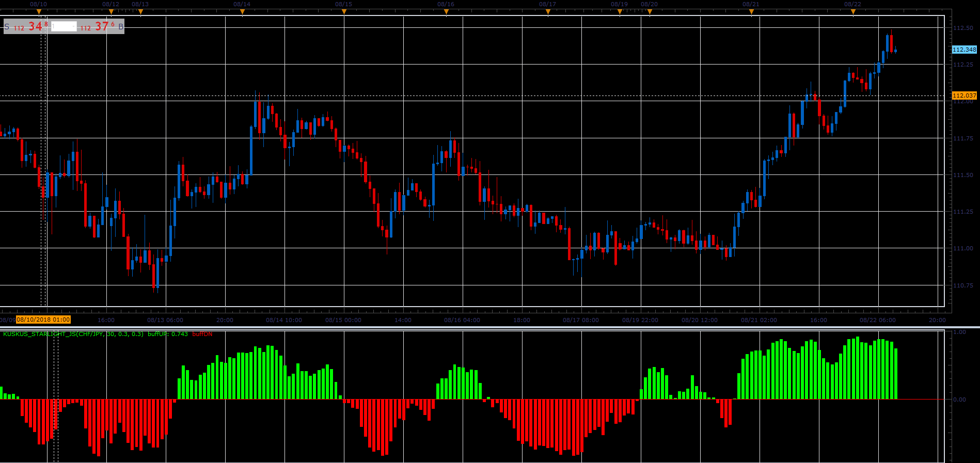Image resolution: width=980 pixels, height=463 pixels.
Task: Click the 08/20 orange day marker
Action: pyautogui.click(x=650, y=12)
